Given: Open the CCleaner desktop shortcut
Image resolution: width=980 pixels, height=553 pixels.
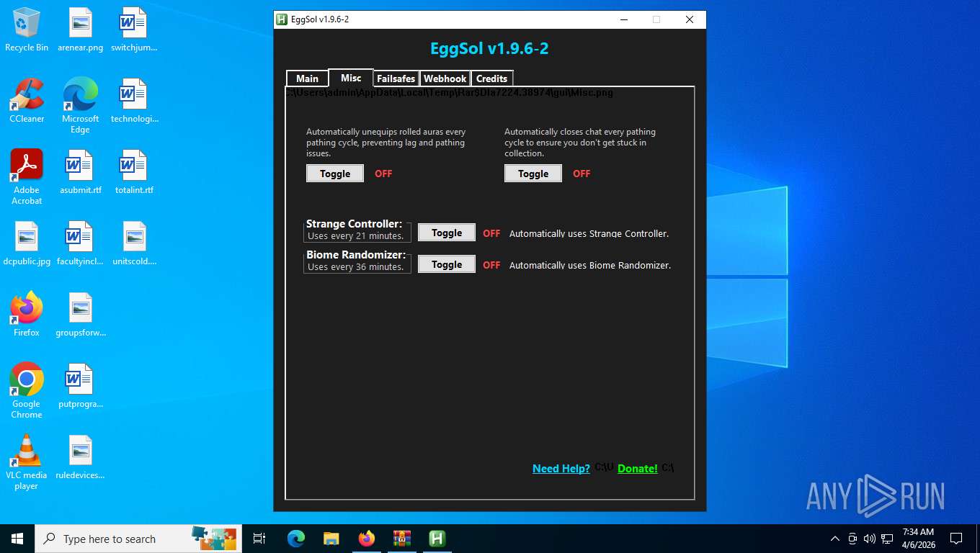Looking at the screenshot, I should (27, 101).
